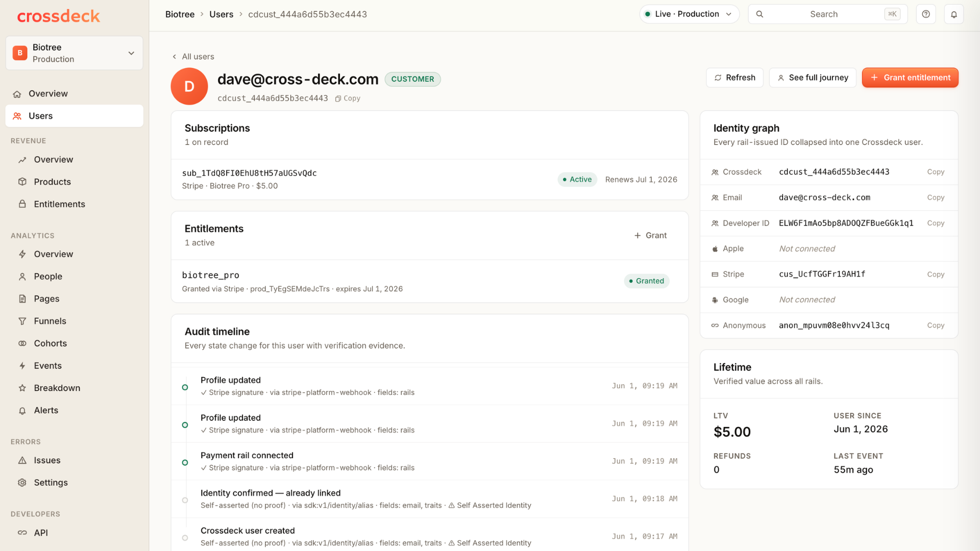
Task: Copy the Email value in Identity graph
Action: click(936, 197)
